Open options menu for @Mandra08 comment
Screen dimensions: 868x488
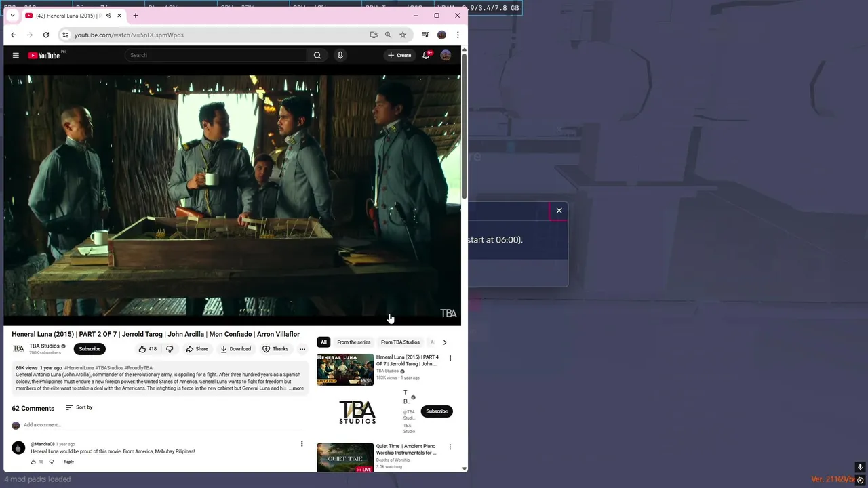pos(302,444)
